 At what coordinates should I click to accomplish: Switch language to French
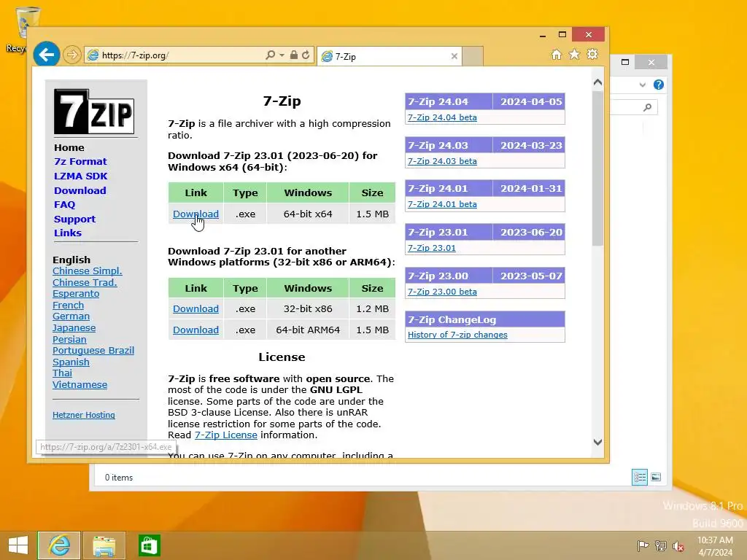(68, 306)
